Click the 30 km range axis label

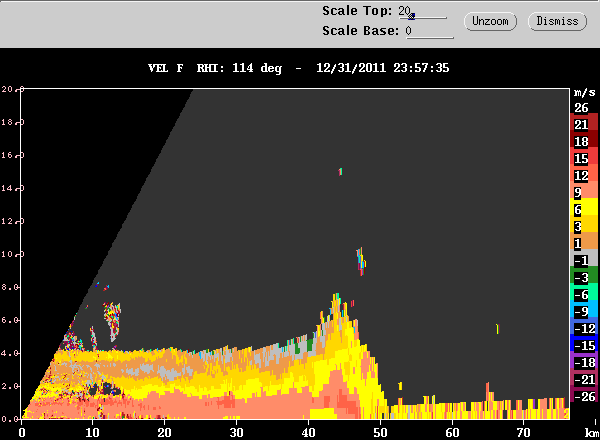coord(236,432)
